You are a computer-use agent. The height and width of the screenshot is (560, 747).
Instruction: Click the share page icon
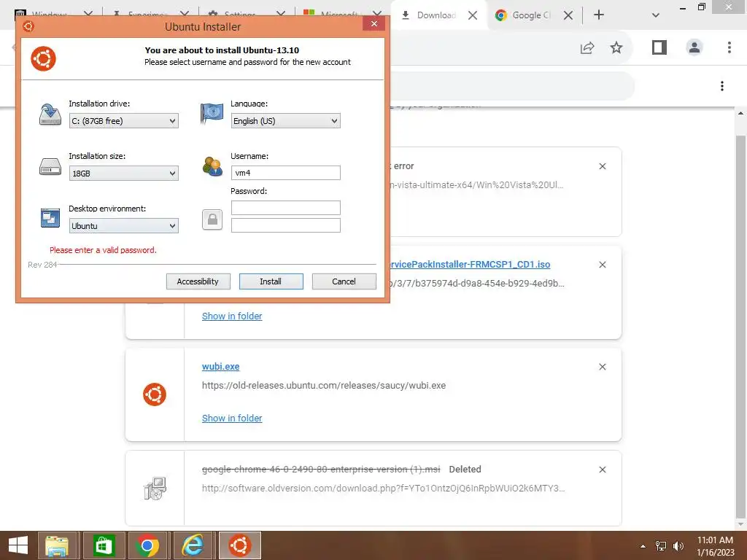587,47
